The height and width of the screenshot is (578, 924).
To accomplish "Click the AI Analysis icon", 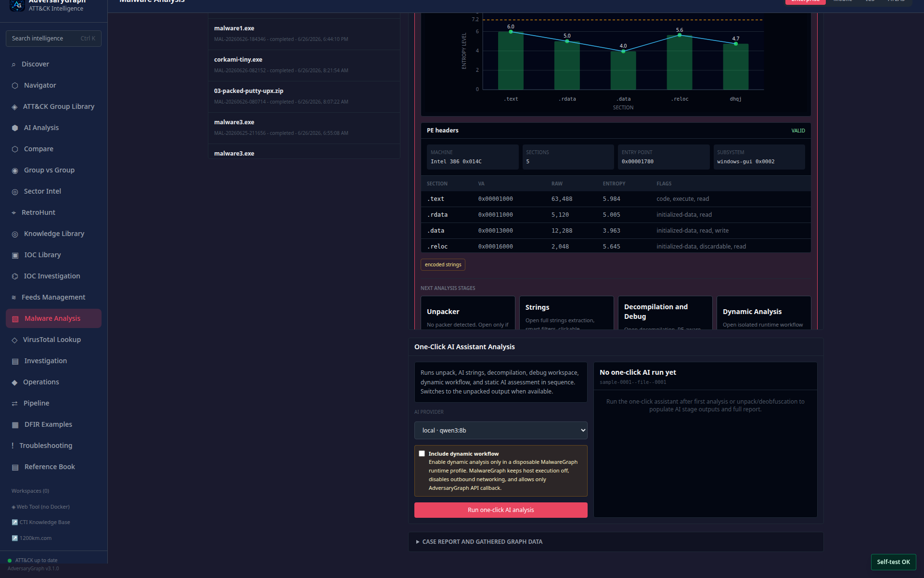I will (15, 128).
